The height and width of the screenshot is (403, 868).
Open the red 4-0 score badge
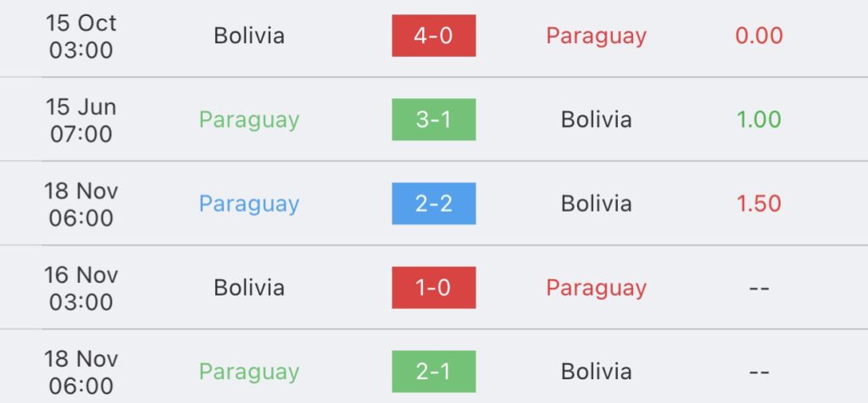[x=433, y=36]
